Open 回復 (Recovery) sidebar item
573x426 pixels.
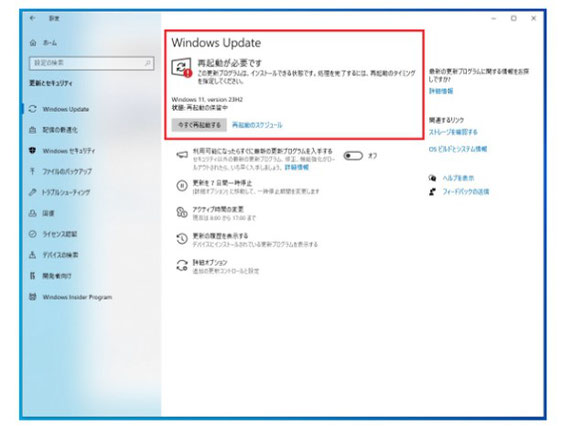(48, 213)
